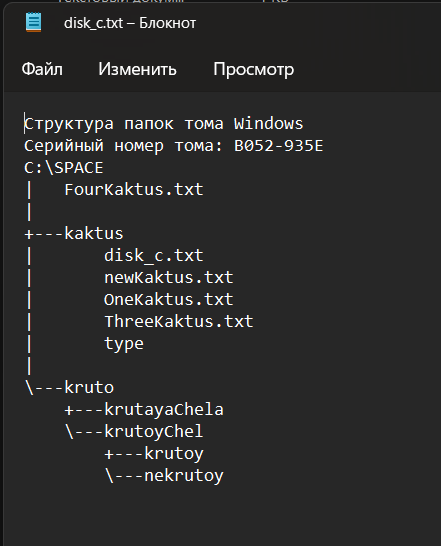Click the FourKaktus.txt entry

click(134, 190)
